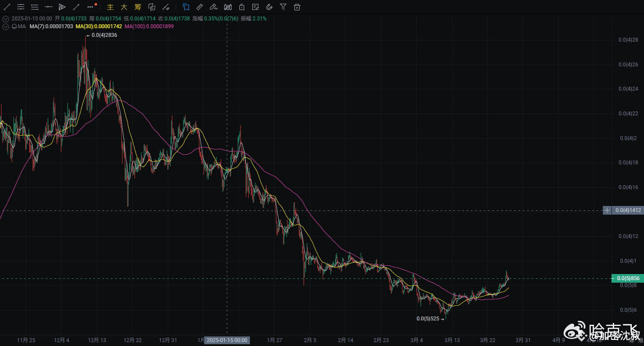The height and width of the screenshot is (346, 644).
Task: Click the pink MA(100) value label
Action: 149,26
